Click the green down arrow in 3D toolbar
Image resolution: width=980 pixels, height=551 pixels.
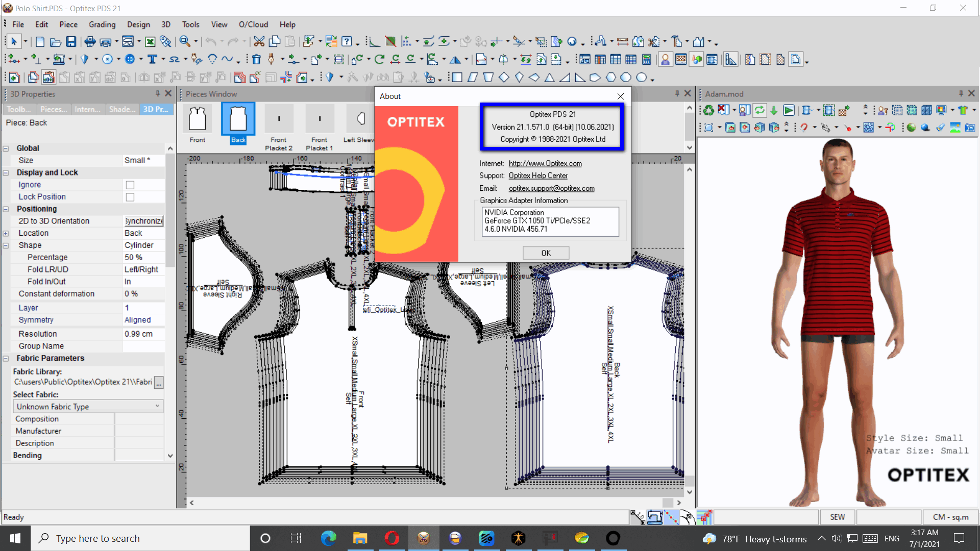click(x=774, y=110)
